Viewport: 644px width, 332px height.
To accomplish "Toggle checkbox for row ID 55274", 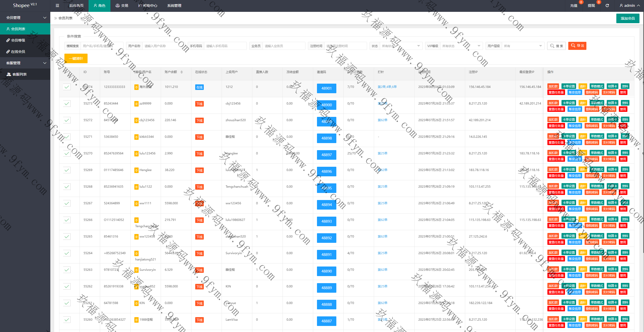I will 67,87.
